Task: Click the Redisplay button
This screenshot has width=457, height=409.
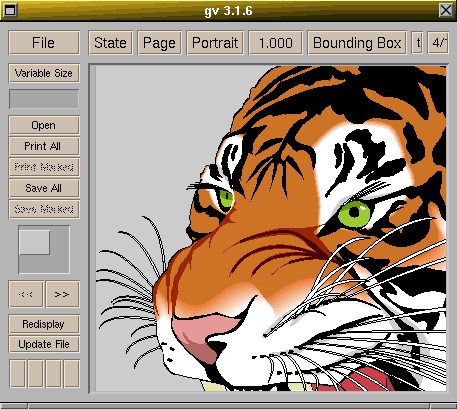Action: coord(44,324)
